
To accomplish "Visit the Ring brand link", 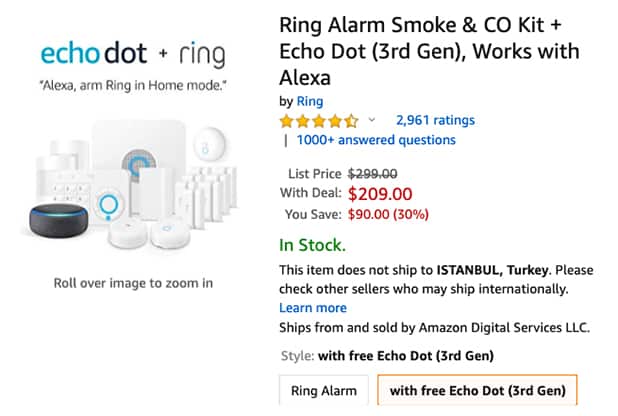I will point(308,101).
